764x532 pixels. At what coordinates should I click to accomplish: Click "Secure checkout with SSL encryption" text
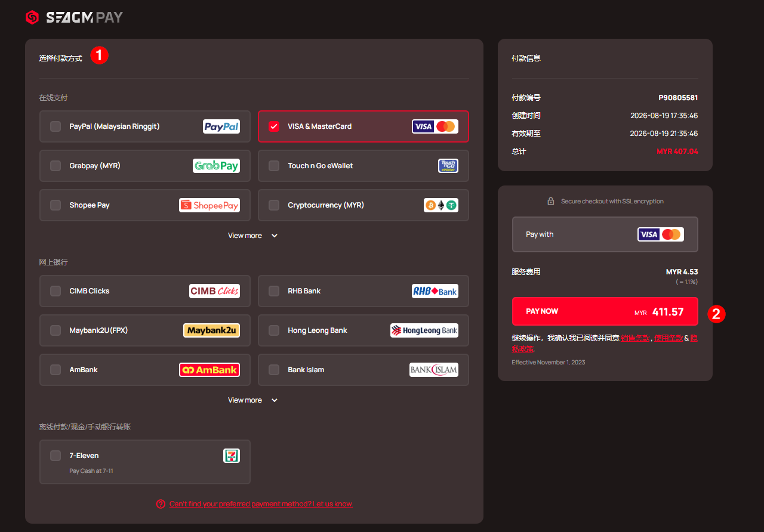pyautogui.click(x=612, y=202)
